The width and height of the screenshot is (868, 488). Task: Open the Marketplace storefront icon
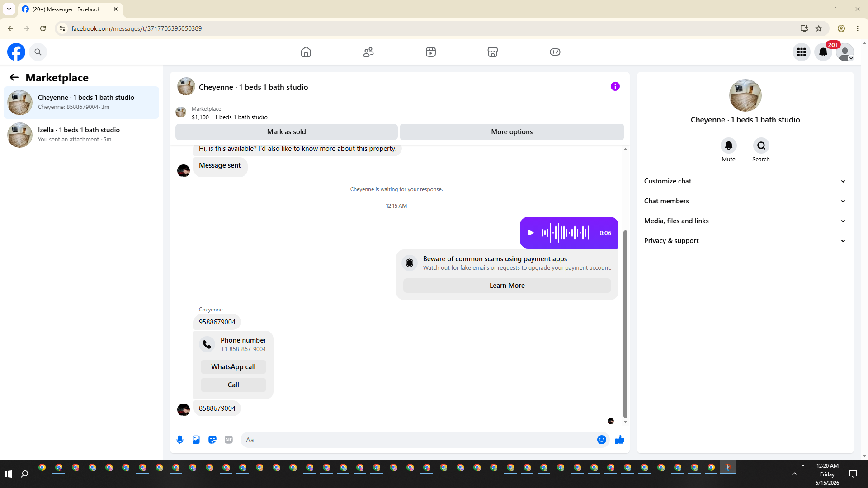click(493, 52)
